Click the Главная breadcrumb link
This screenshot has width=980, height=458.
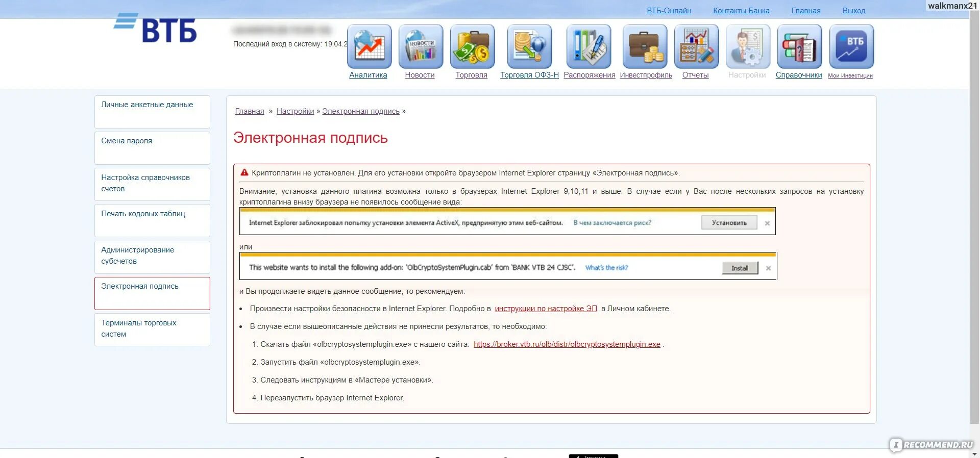click(x=250, y=111)
